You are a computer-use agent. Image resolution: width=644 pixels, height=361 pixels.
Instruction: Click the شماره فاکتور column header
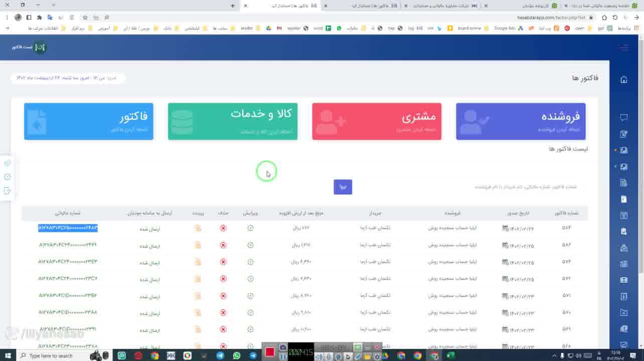566,213
